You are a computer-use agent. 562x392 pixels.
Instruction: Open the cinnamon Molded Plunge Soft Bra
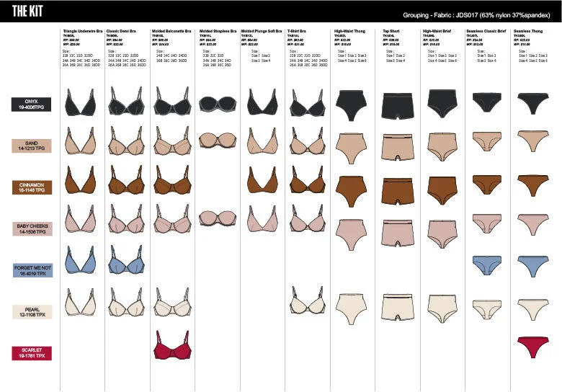point(262,180)
